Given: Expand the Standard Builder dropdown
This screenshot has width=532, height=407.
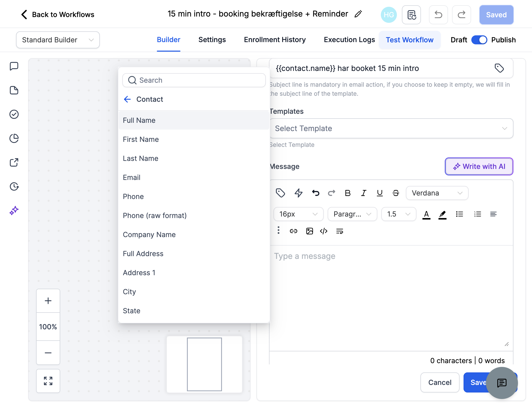Looking at the screenshot, I should (x=58, y=40).
